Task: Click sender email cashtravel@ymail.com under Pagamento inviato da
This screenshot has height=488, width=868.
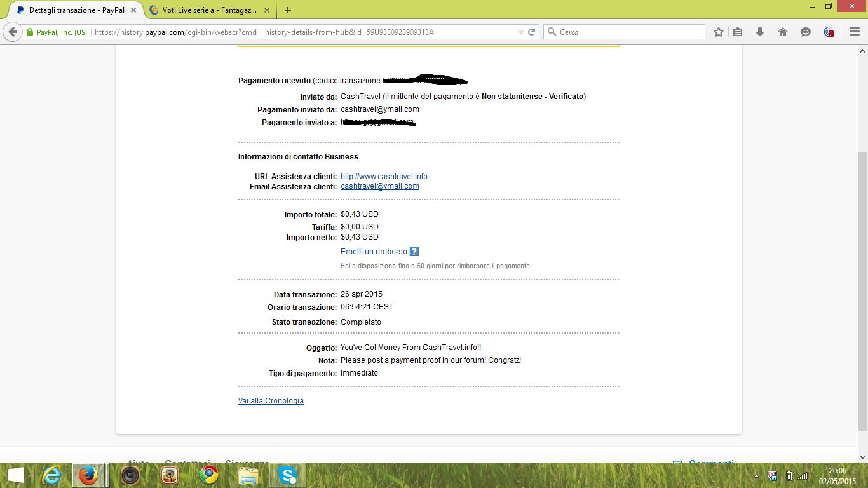Action: point(380,109)
